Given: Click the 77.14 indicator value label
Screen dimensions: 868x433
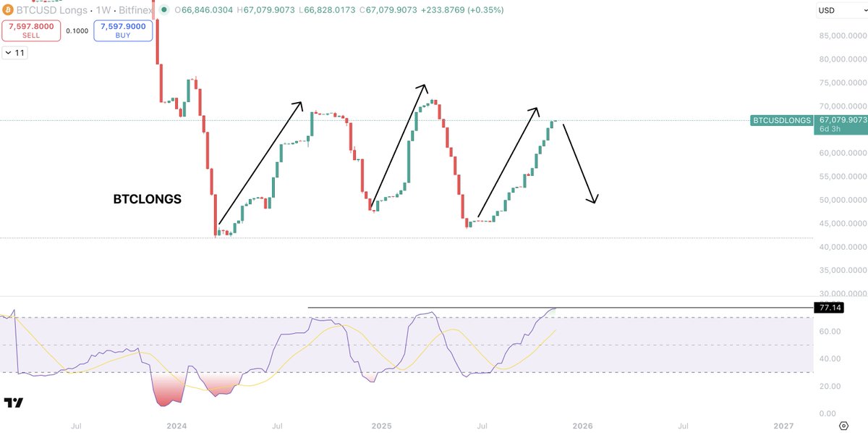Looking at the screenshot, I should 828,307.
